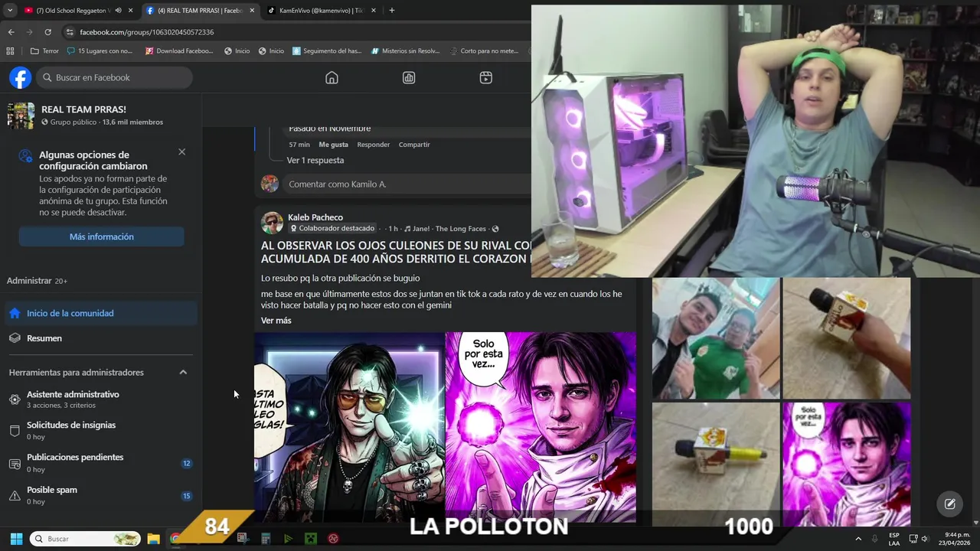
Task: Click the Windows Start button
Action: coord(16,539)
